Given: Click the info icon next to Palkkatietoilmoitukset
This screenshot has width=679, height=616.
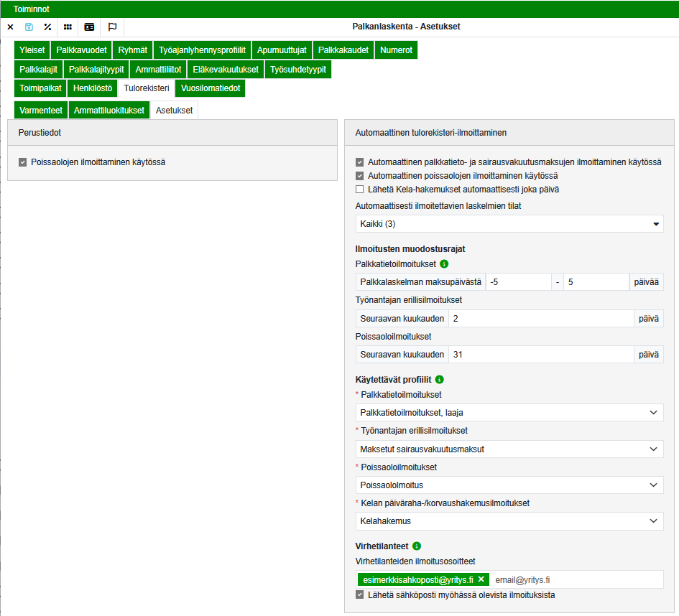Looking at the screenshot, I should tap(444, 263).
